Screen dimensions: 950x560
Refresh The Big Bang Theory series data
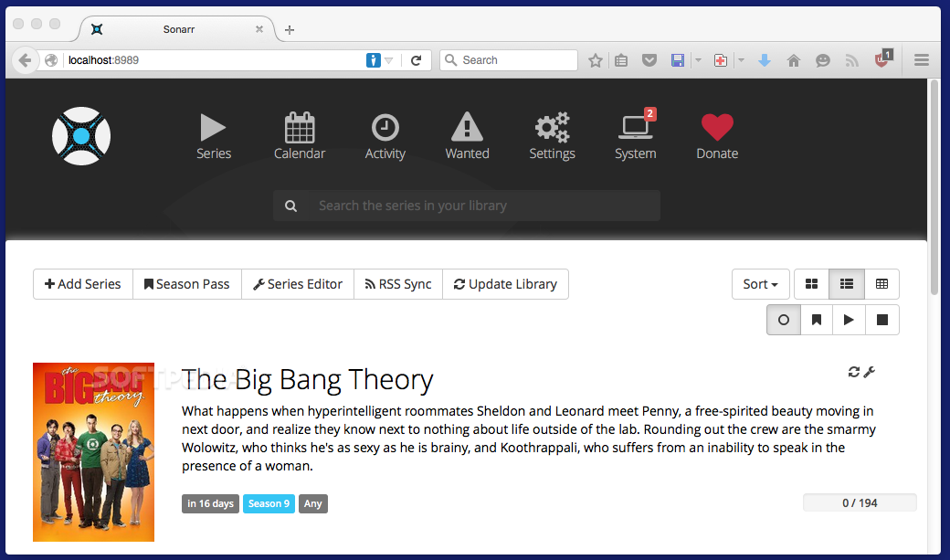coord(853,372)
